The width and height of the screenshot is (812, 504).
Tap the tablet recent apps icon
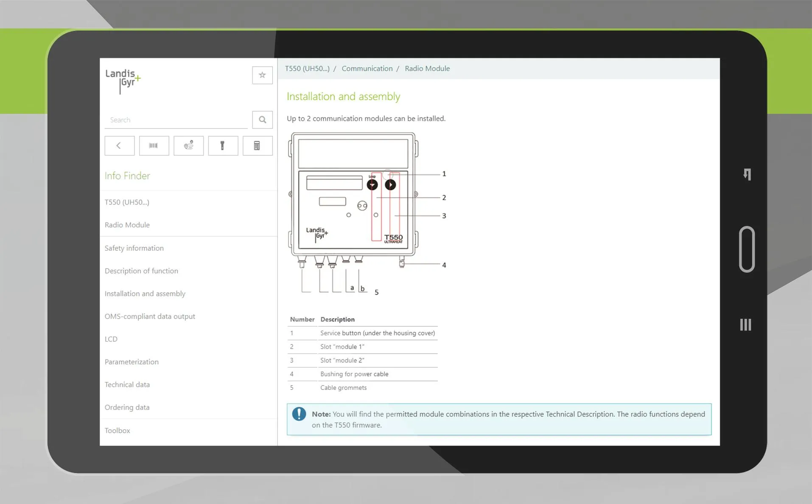click(745, 325)
